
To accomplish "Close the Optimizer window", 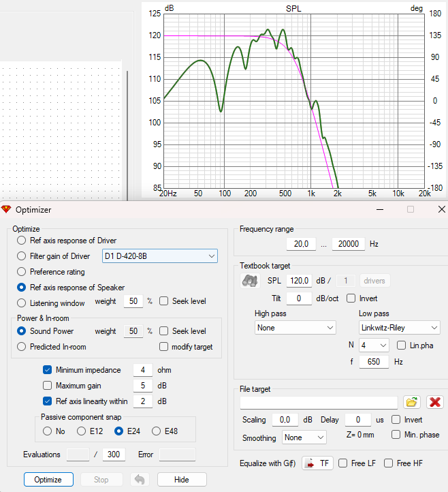I will pos(441,209).
